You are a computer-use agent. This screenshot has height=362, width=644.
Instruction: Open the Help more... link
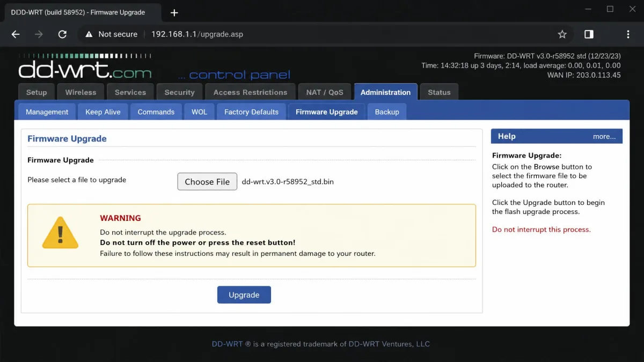[x=604, y=137]
